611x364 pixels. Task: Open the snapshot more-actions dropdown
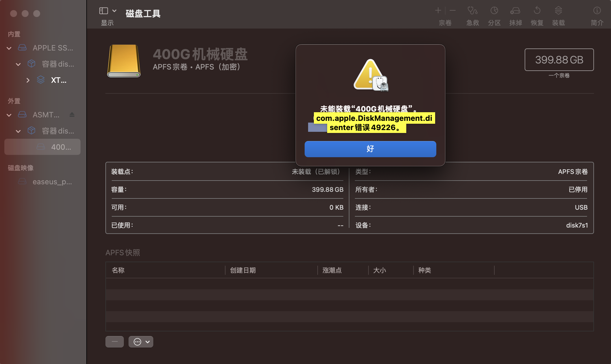(141, 342)
